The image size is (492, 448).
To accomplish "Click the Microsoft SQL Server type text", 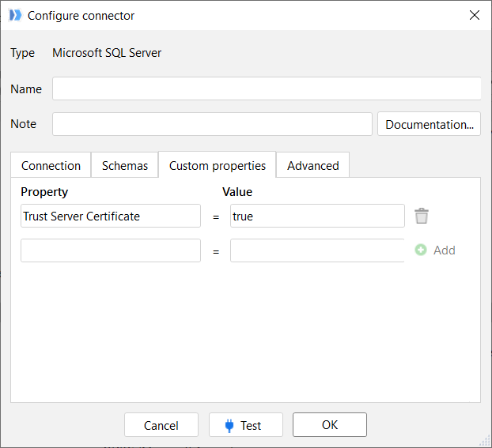I will click(107, 53).
